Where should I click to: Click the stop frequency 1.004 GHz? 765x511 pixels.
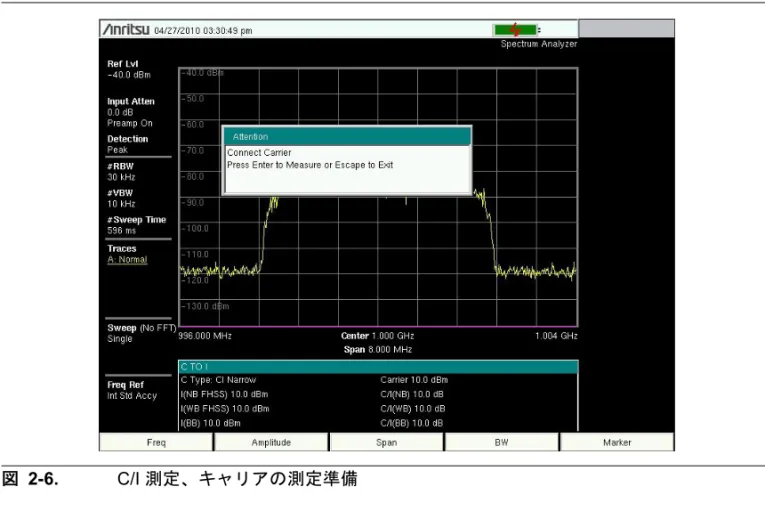point(556,336)
